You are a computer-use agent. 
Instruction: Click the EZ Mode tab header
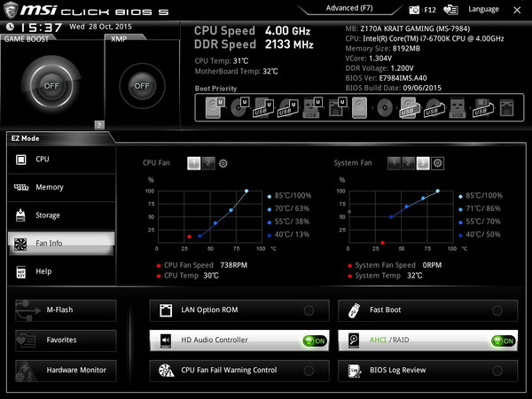pyautogui.click(x=26, y=138)
